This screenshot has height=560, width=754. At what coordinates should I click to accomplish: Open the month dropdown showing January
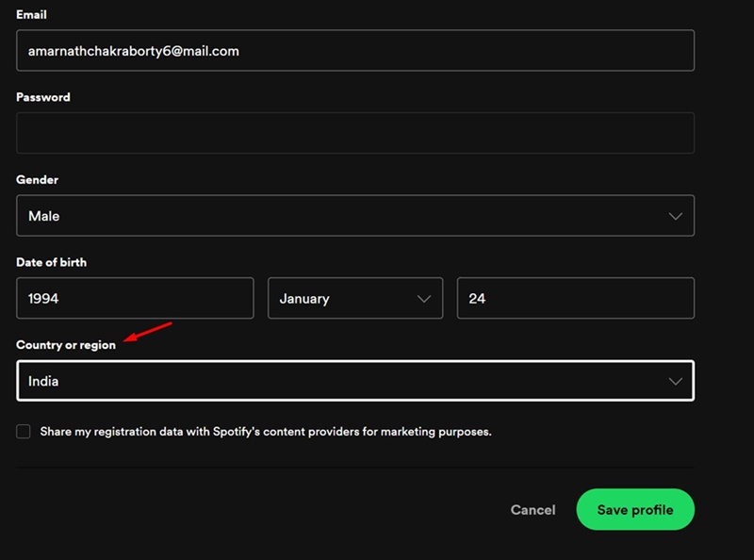(x=355, y=298)
